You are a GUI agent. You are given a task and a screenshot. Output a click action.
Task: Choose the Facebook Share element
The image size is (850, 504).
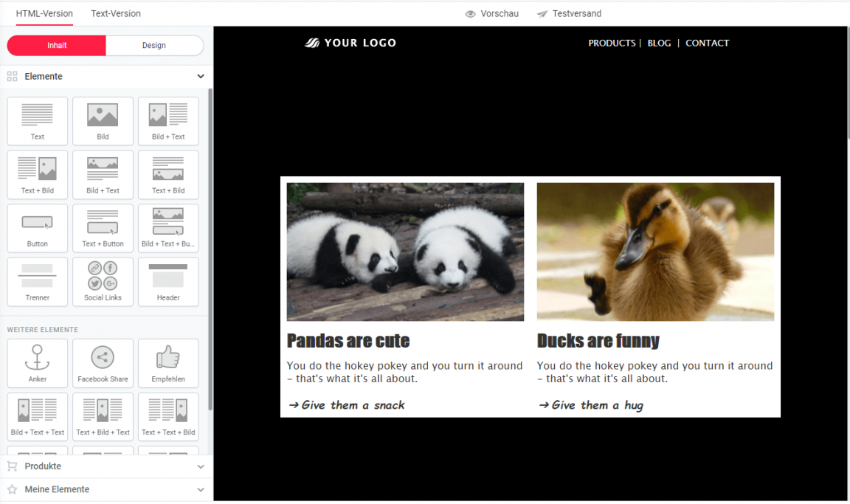tap(103, 362)
